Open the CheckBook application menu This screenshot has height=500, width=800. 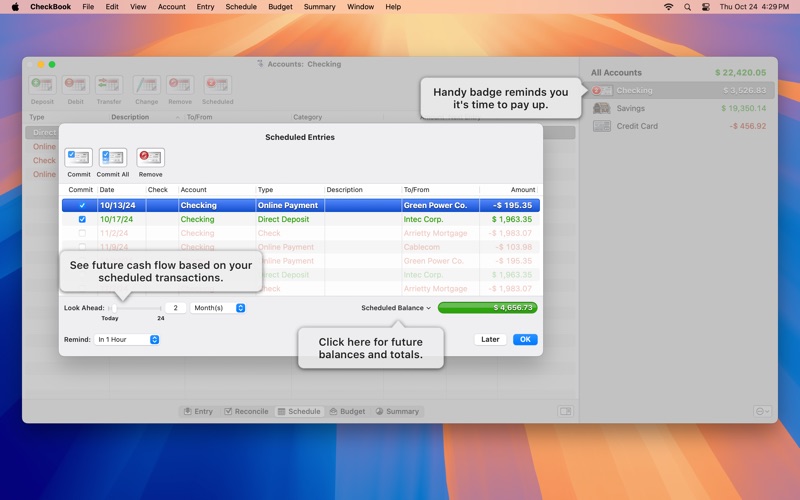51,7
